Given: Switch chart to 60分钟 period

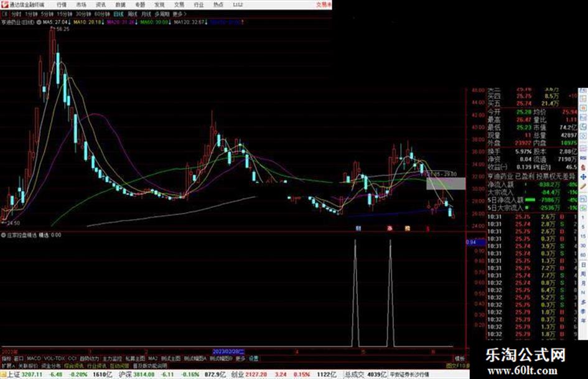Looking at the screenshot, I should point(101,14).
